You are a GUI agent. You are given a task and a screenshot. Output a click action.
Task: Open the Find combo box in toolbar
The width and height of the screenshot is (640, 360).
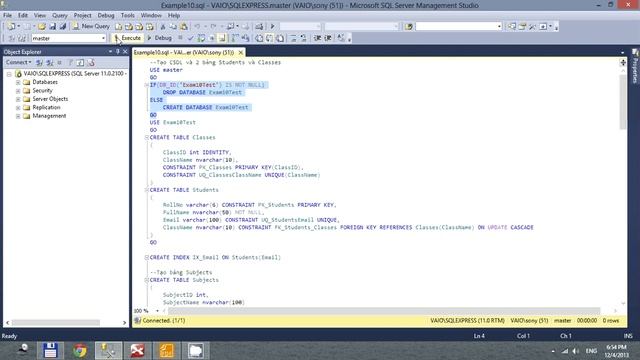click(x=459, y=27)
